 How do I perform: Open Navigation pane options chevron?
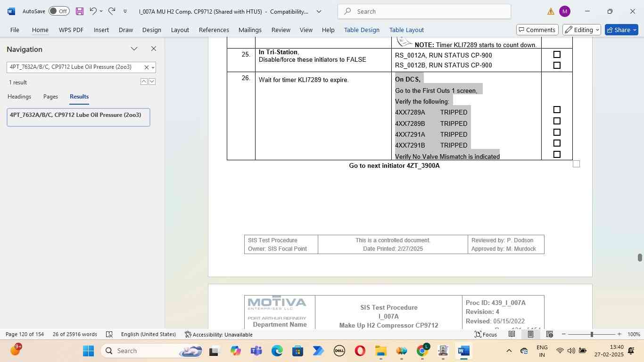(134, 49)
